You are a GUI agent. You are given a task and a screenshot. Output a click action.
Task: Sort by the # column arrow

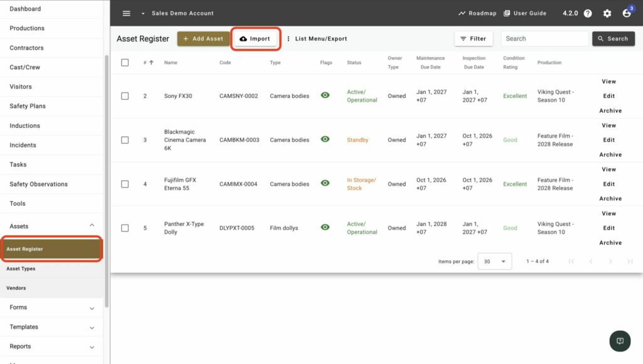point(151,62)
